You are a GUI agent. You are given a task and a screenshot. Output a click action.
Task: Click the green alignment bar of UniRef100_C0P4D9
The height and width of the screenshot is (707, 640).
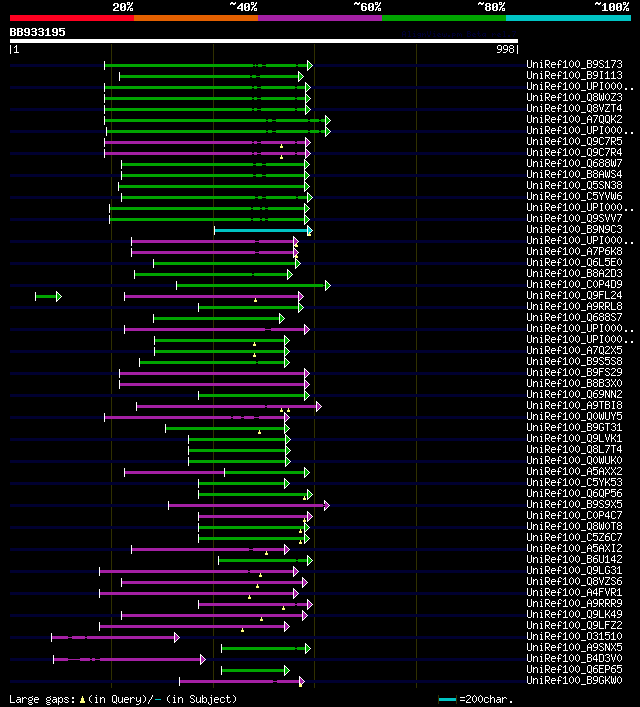pyautogui.click(x=251, y=285)
